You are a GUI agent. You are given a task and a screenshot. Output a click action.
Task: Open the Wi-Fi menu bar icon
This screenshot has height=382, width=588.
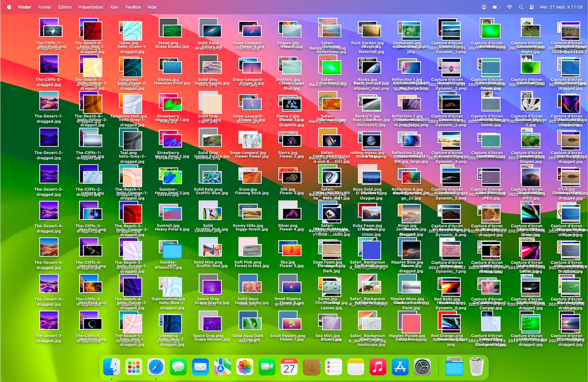[510, 7]
